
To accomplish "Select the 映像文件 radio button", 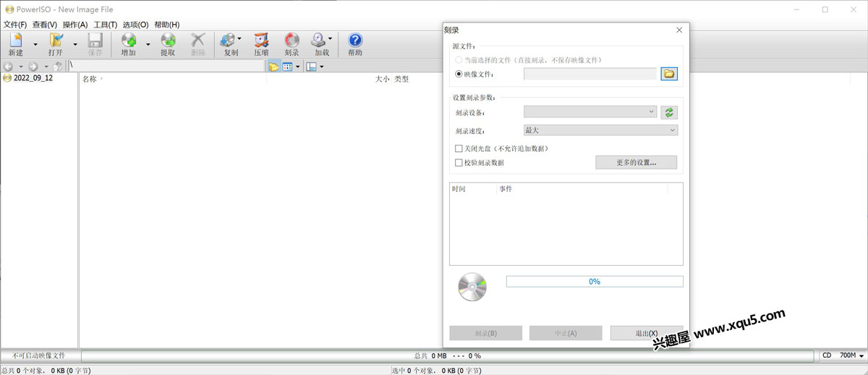I will click(459, 74).
